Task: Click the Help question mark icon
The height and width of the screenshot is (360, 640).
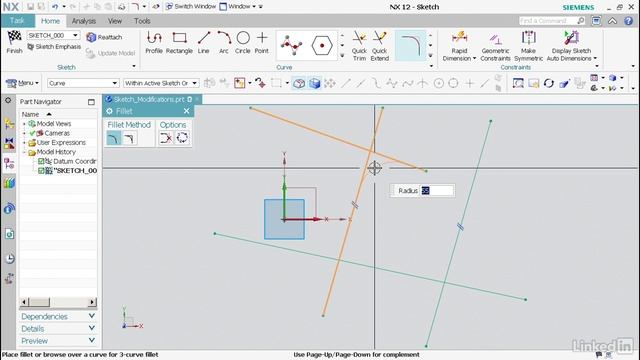Action: point(629,21)
